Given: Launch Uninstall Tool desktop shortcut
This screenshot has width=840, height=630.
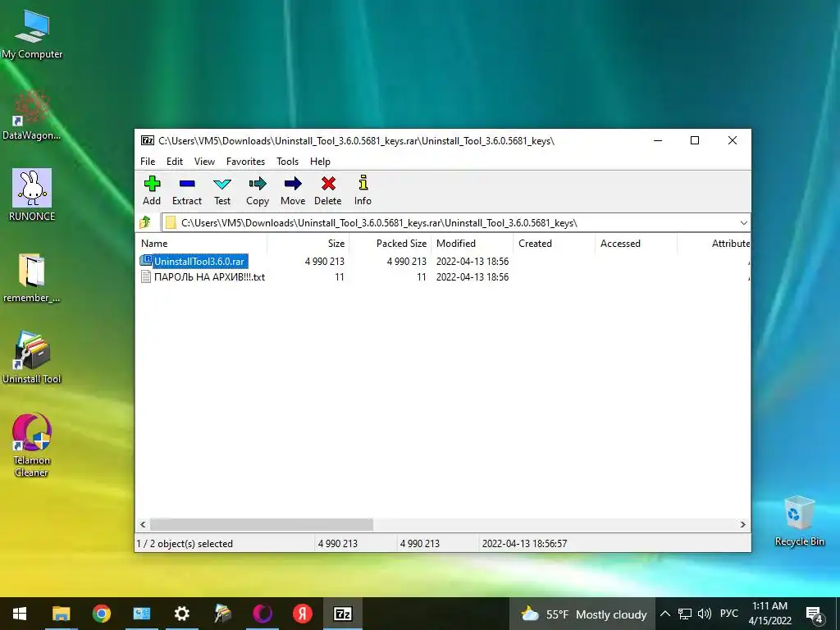Looking at the screenshot, I should click(32, 357).
